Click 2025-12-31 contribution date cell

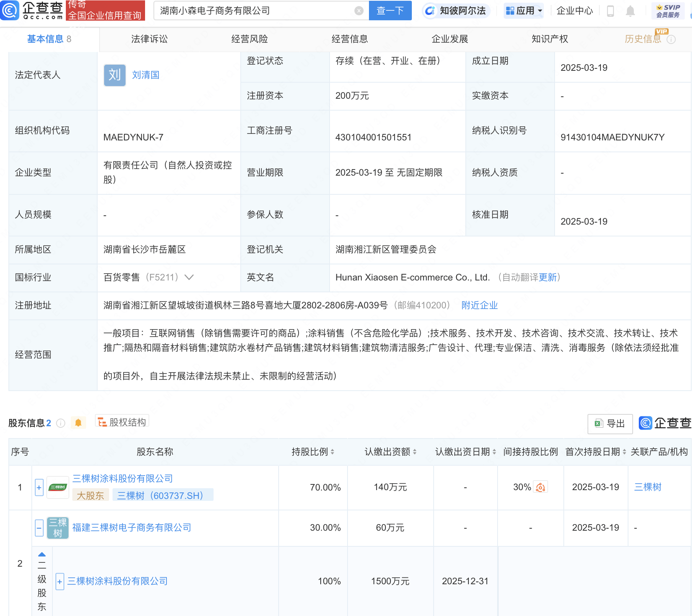(x=465, y=581)
